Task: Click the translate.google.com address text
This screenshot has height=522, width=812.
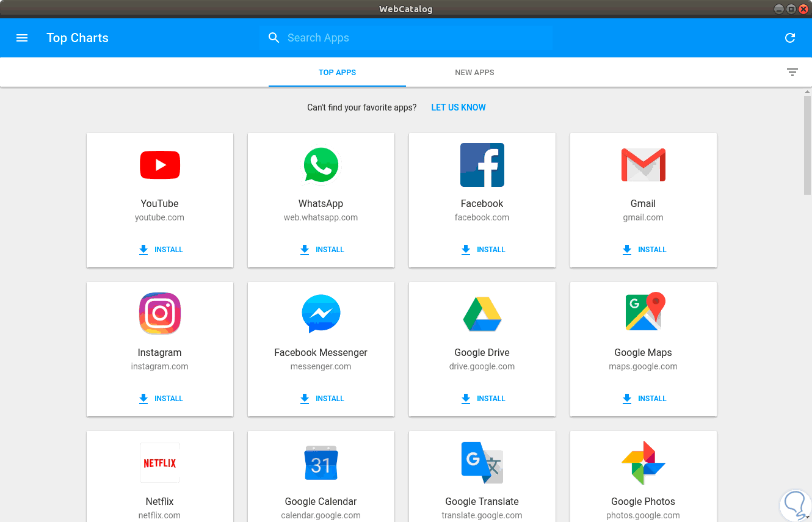Action: click(482, 515)
